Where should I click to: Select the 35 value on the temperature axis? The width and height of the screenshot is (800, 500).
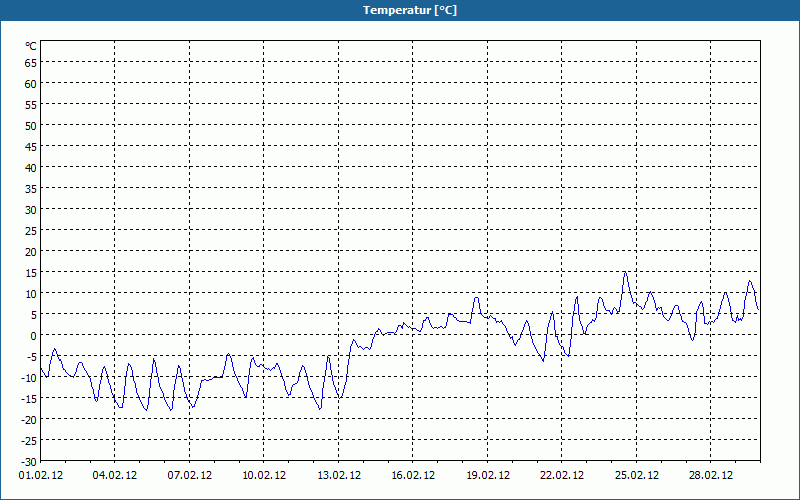click(31, 189)
